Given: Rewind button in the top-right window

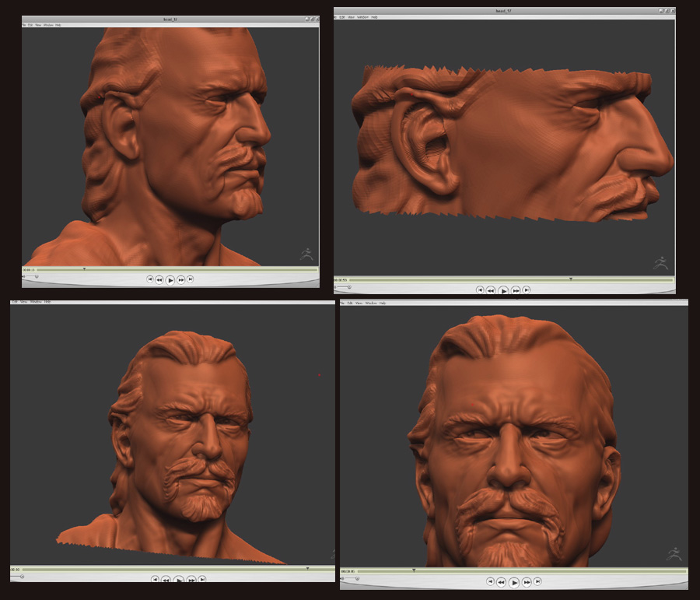Looking at the screenshot, I should click(x=491, y=290).
